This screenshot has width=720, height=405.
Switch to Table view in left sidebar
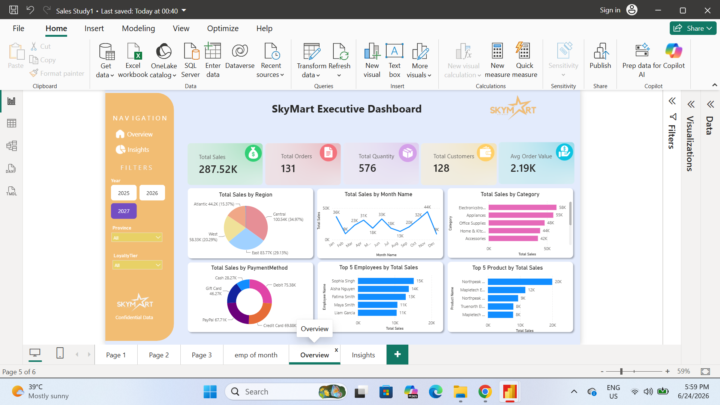tap(11, 123)
